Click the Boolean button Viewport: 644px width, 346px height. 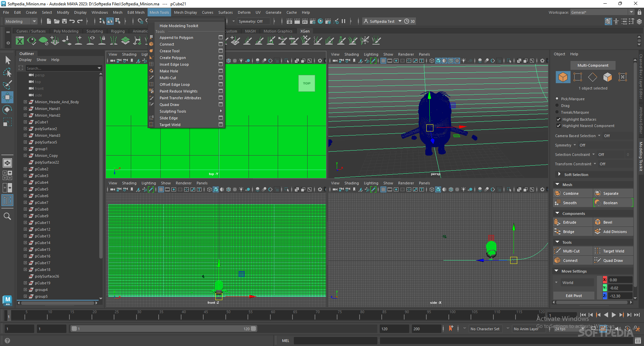coord(613,203)
